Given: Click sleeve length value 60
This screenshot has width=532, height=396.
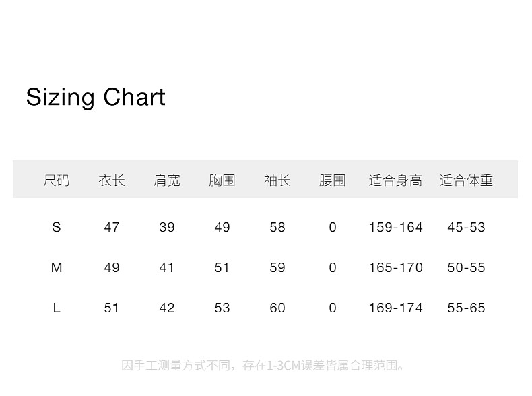Looking at the screenshot, I should tap(277, 308).
